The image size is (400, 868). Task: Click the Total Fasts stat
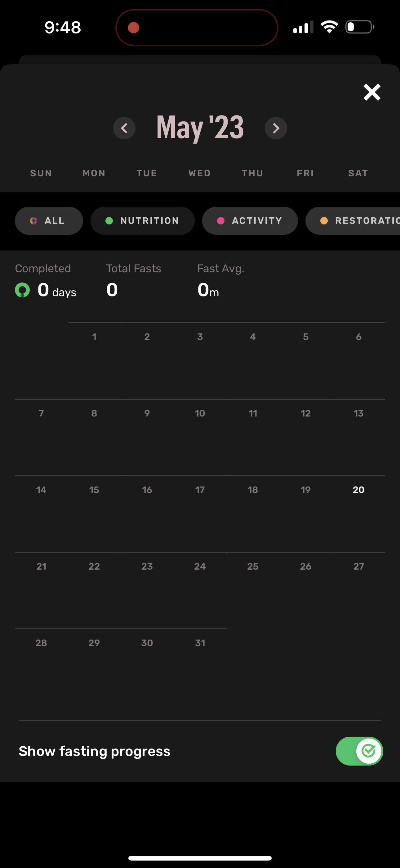[133, 280]
